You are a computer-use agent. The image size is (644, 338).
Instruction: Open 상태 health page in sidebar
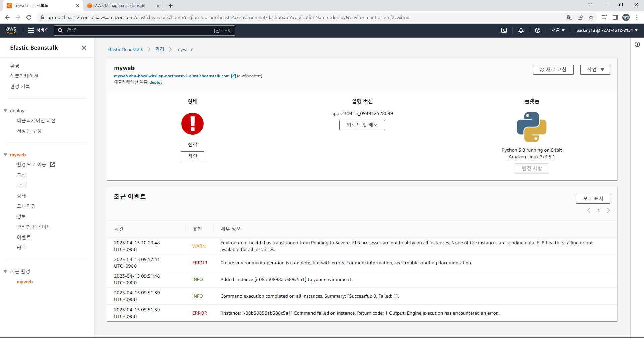click(x=21, y=196)
